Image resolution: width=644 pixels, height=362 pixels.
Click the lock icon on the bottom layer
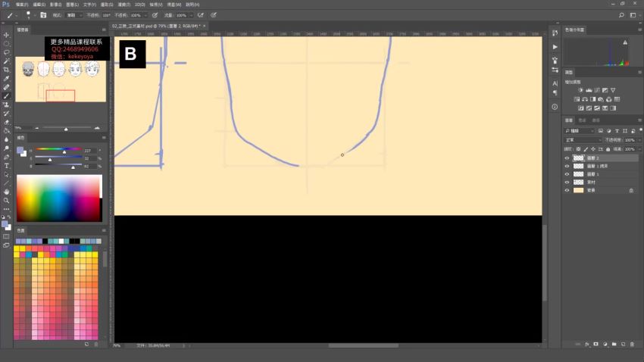pyautogui.click(x=631, y=190)
